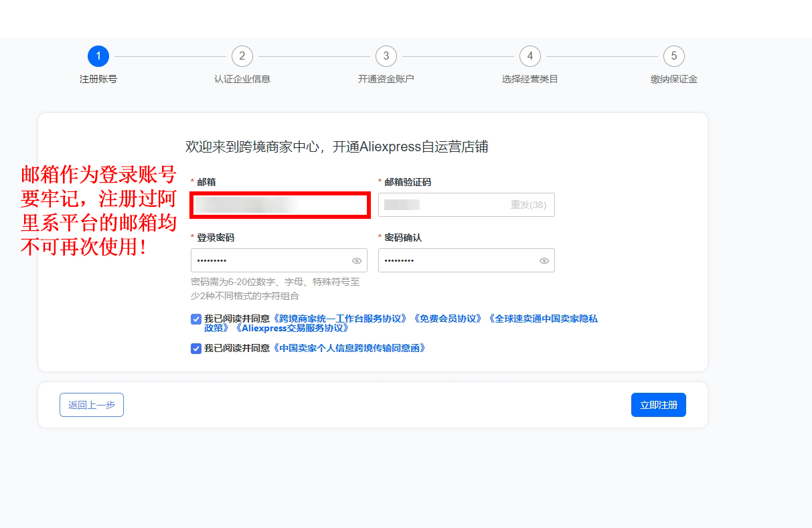Focus the 登录密码 password field
The height and width of the screenshot is (528, 812).
coord(268,261)
